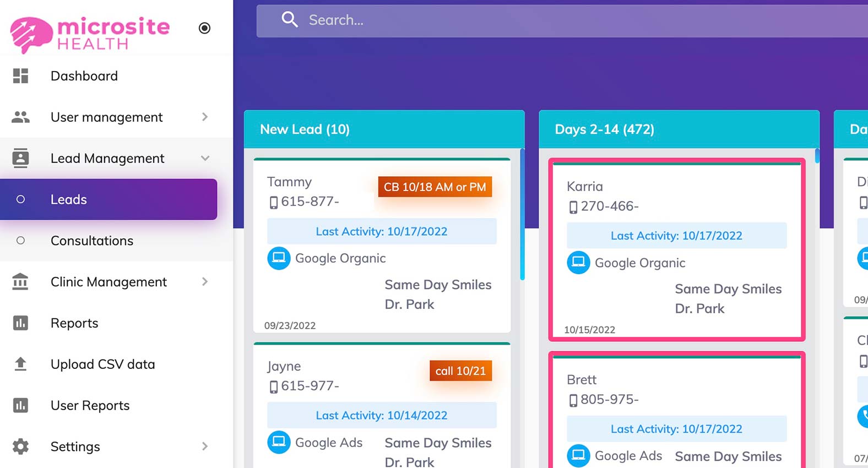Click Brett's phone icon
868x468 pixels.
pos(573,400)
